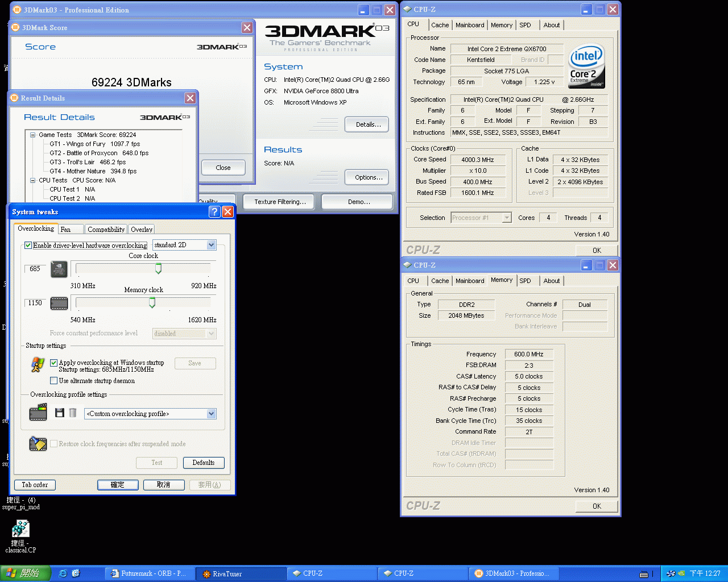Image resolution: width=728 pixels, height=582 pixels.
Task: Delete overclocking profile with the trash icon
Action: coord(73,413)
